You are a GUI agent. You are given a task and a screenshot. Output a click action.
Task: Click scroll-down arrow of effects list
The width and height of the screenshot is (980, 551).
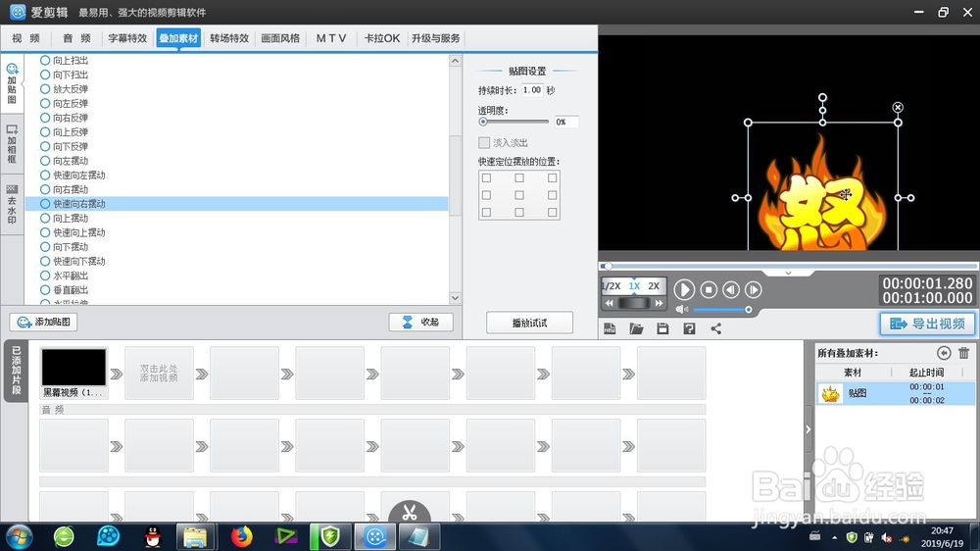(x=455, y=298)
